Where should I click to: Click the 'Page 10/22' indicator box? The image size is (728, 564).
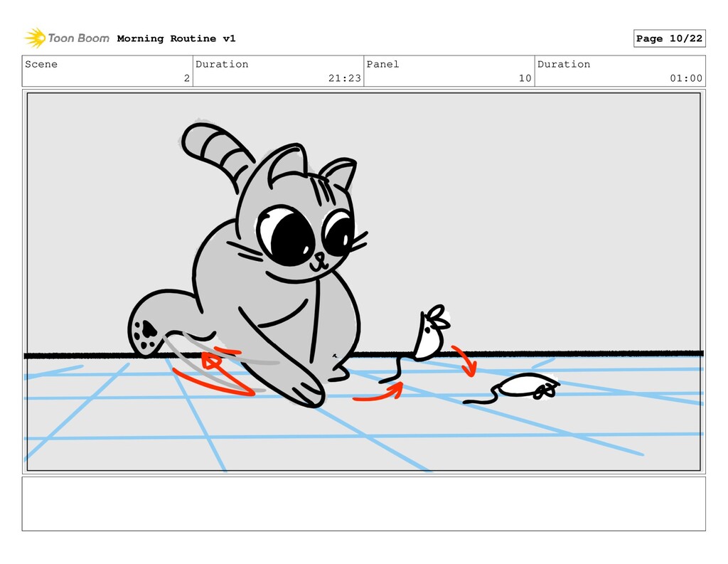point(669,38)
